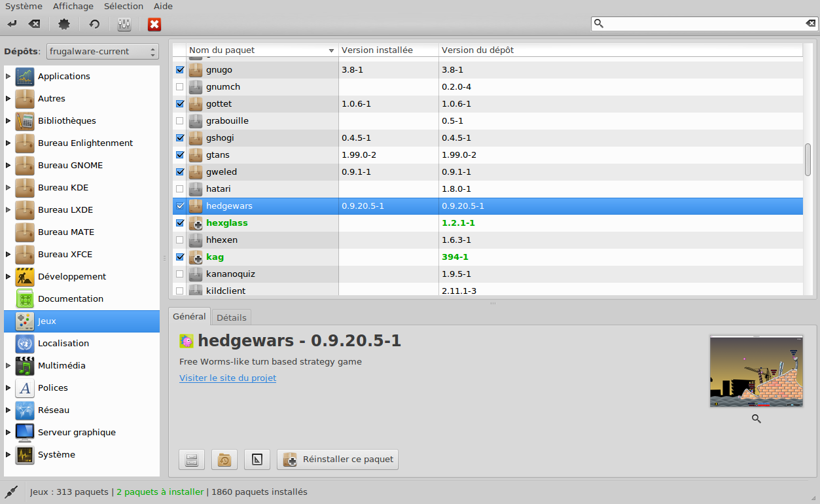Click into the package search field
This screenshot has width=820, height=504.
(704, 24)
